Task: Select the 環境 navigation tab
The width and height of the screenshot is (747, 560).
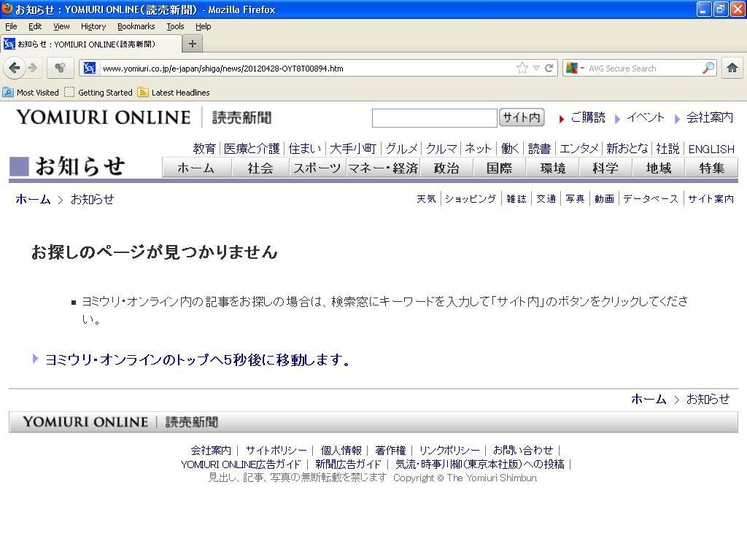Action: 553,168
